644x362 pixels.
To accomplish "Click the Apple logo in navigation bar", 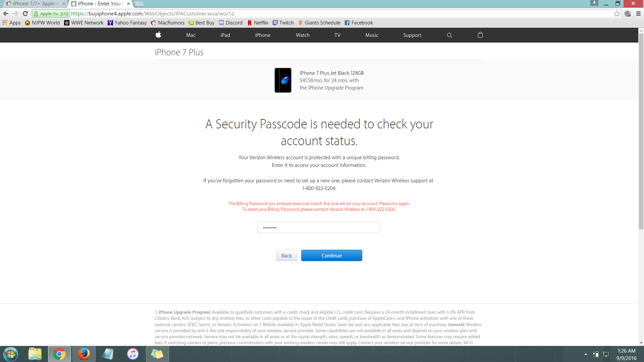I will click(158, 35).
